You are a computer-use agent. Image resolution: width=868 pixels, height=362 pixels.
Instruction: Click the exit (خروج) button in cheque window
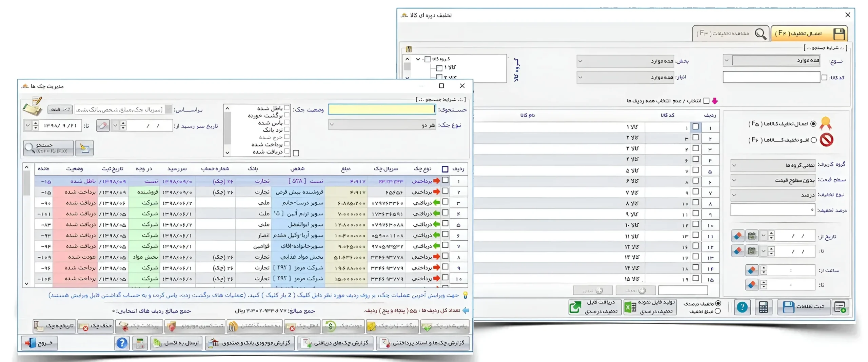(x=39, y=343)
